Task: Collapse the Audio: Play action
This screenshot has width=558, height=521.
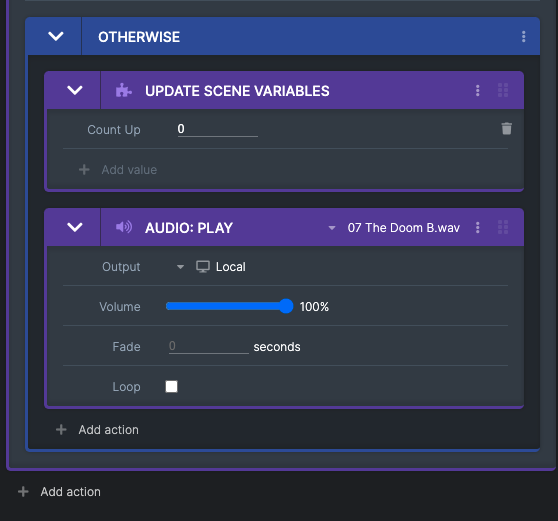Action: coord(75,227)
